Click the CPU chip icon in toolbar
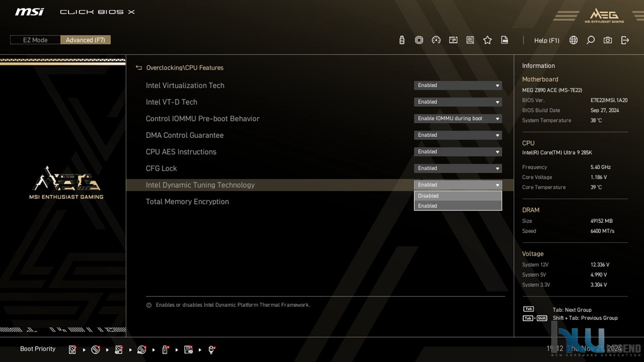The image size is (644, 362). coord(419,40)
